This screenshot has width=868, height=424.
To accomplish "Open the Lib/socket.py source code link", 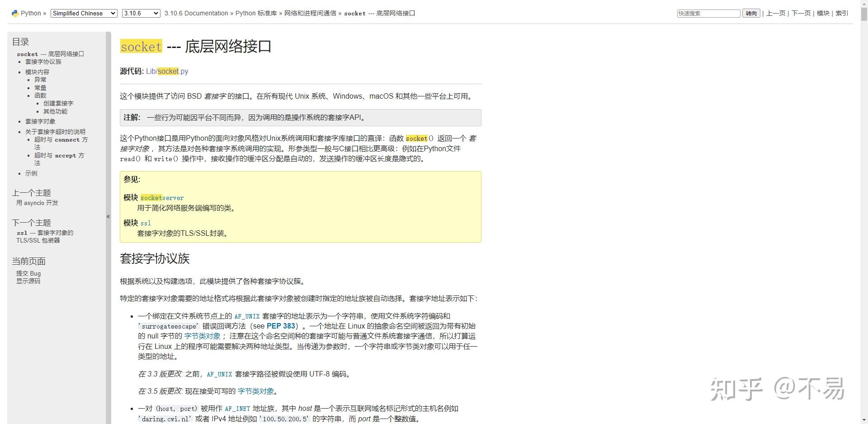I will point(167,71).
